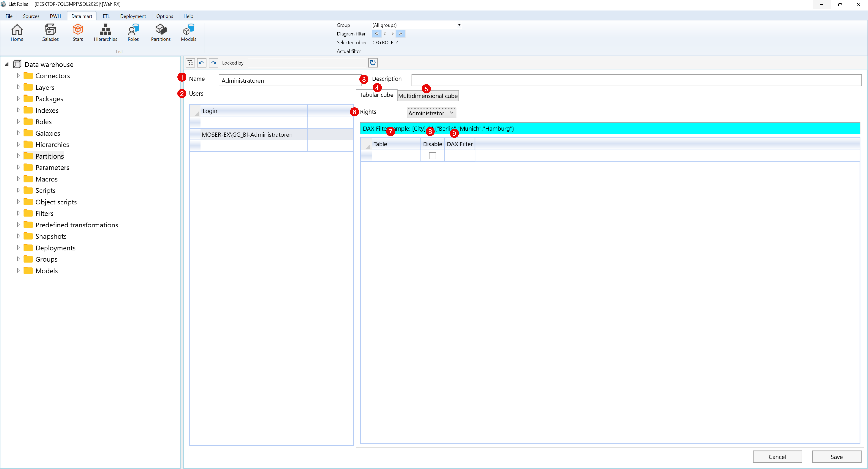The image size is (868, 469).
Task: Switch to the Multidimensional cube tab
Action: click(x=427, y=96)
